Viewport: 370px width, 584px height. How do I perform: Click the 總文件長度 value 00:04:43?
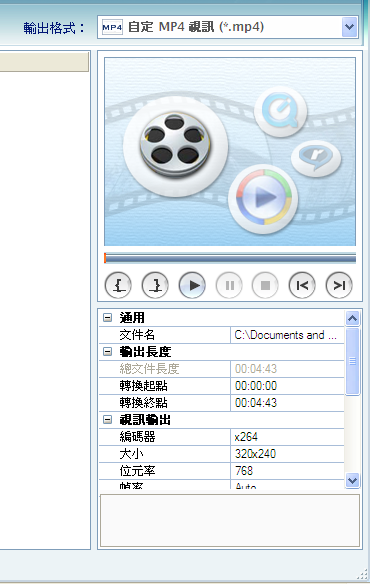pyautogui.click(x=256, y=369)
